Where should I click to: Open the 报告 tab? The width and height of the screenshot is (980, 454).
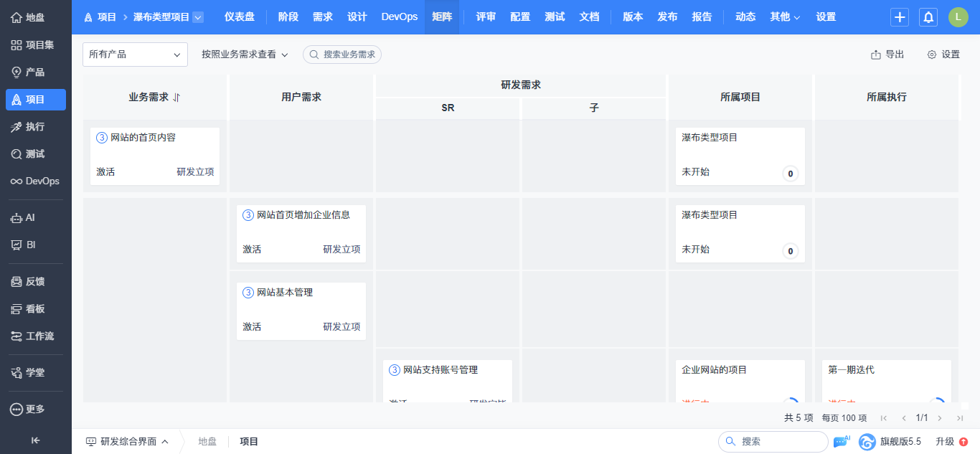pos(702,17)
